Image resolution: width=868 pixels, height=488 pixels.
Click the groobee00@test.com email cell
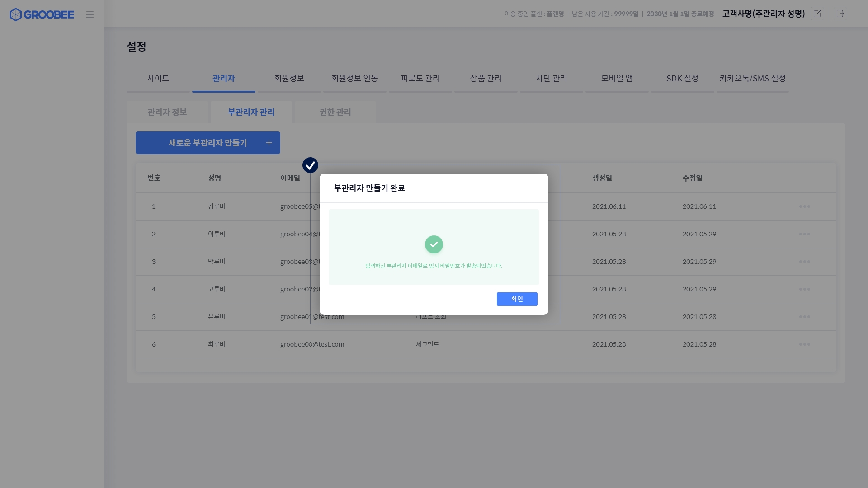tap(312, 344)
